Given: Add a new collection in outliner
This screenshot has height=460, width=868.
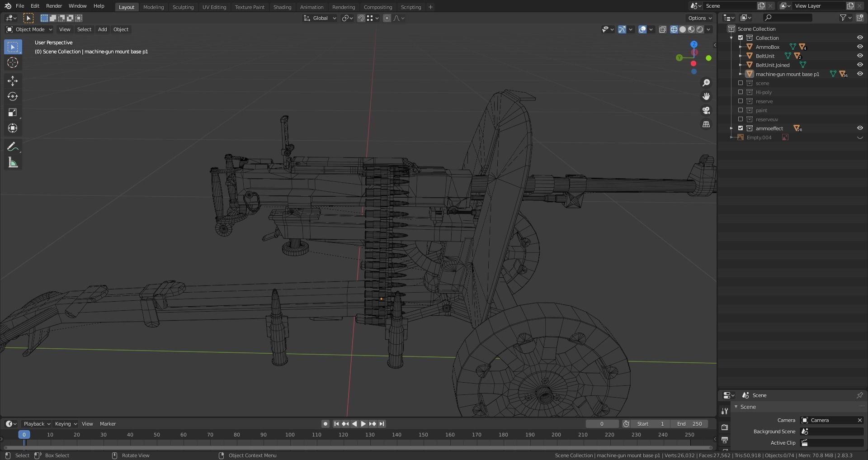Looking at the screenshot, I should pos(860,18).
